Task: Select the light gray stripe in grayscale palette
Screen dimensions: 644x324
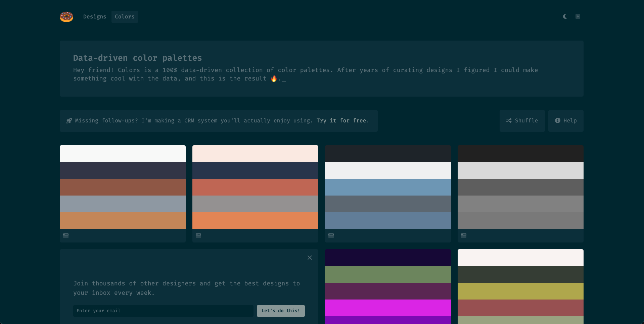Action: click(520, 170)
